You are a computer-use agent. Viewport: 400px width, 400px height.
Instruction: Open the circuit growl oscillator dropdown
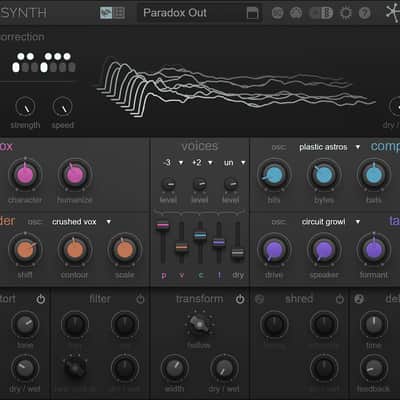point(331,222)
